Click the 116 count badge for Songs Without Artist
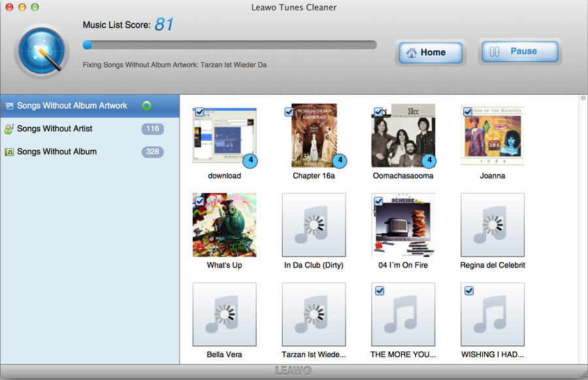 point(153,129)
